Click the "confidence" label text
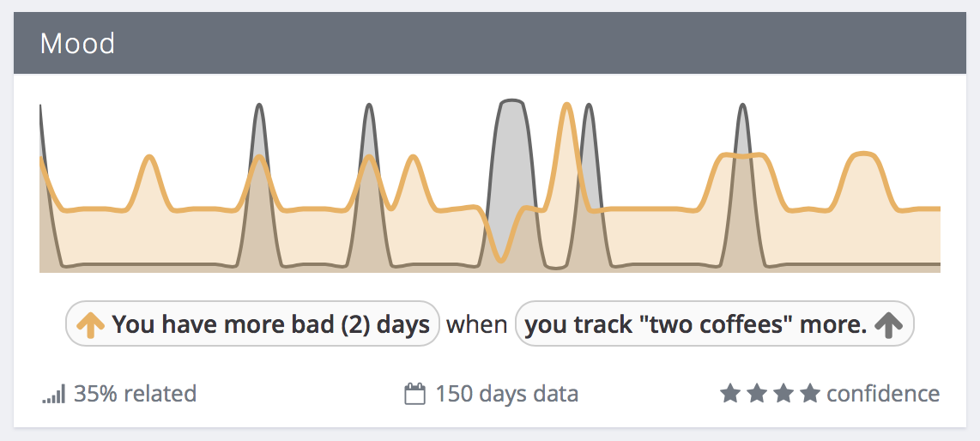 point(883,394)
